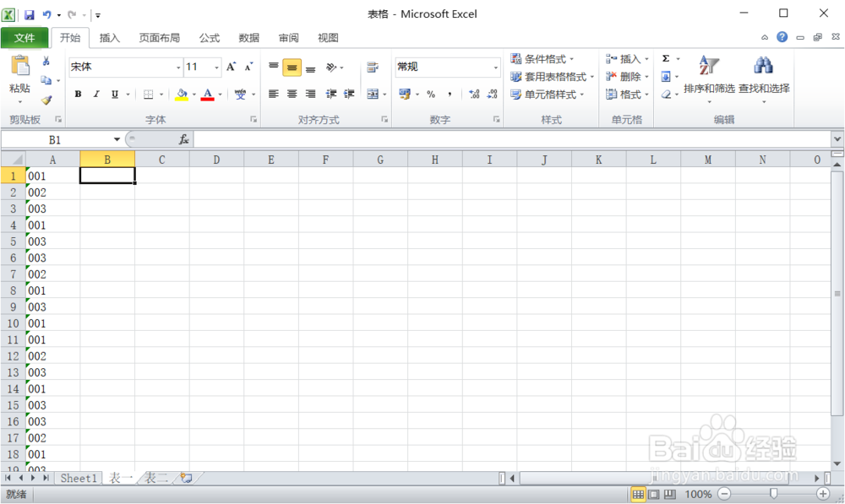Open the 文件 File tab

[x=25, y=38]
